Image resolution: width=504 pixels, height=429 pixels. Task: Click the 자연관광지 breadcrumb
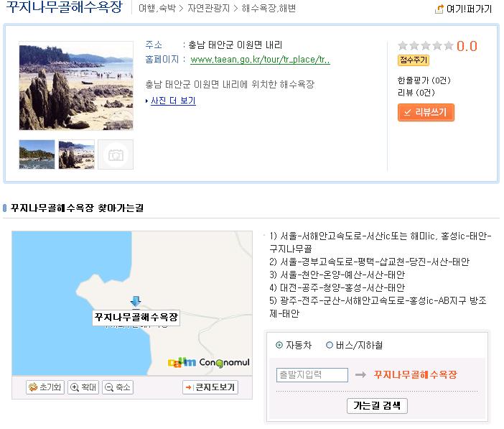pos(209,9)
